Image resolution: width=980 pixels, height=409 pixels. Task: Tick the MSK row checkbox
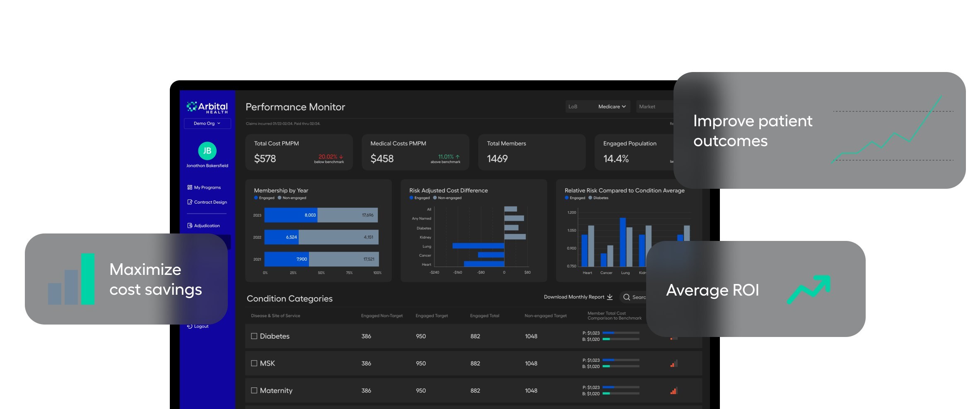[x=254, y=363]
